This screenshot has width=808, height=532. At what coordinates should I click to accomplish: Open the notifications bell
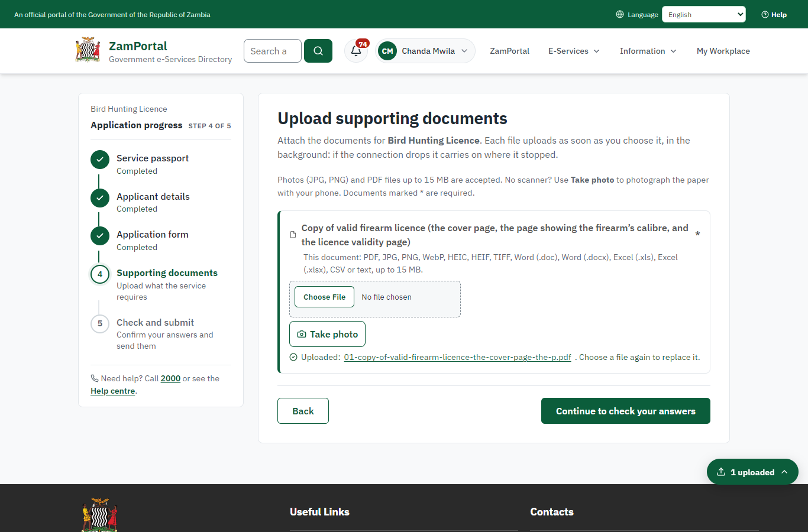coord(356,51)
